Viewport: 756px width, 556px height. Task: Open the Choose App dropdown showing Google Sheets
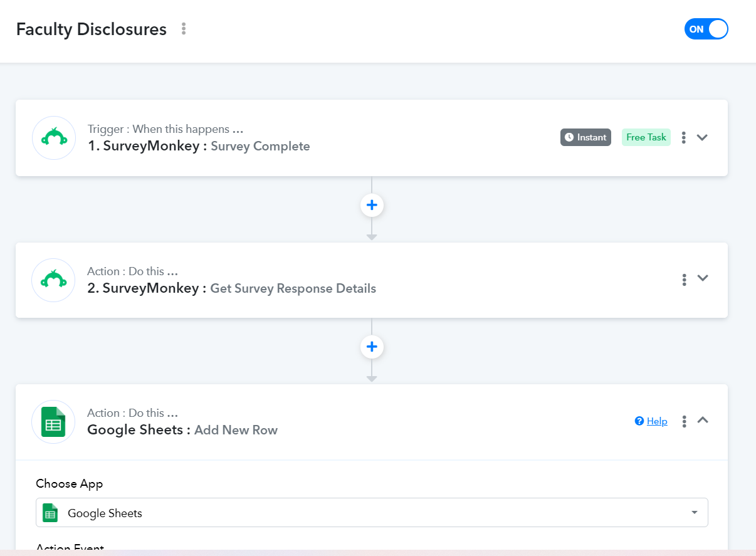372,513
